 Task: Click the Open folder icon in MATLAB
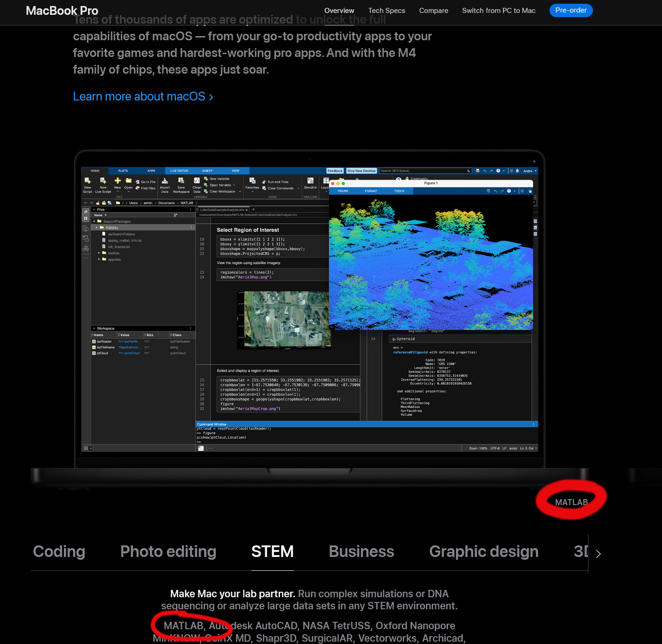129,181
